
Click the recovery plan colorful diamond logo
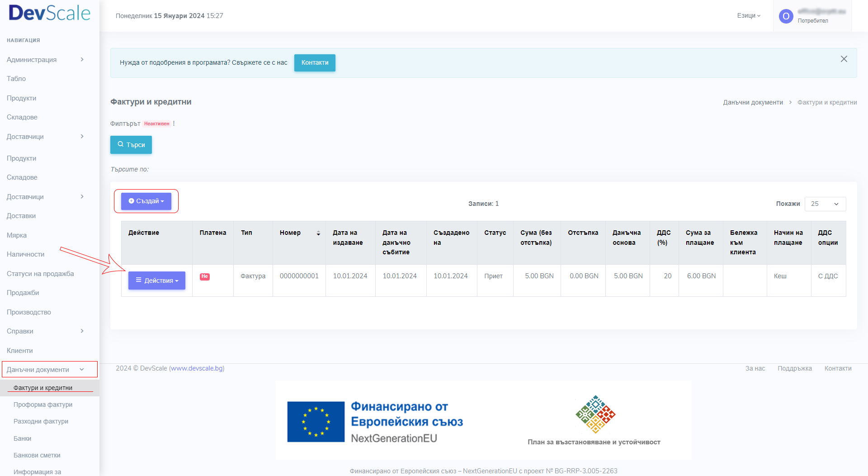point(595,414)
